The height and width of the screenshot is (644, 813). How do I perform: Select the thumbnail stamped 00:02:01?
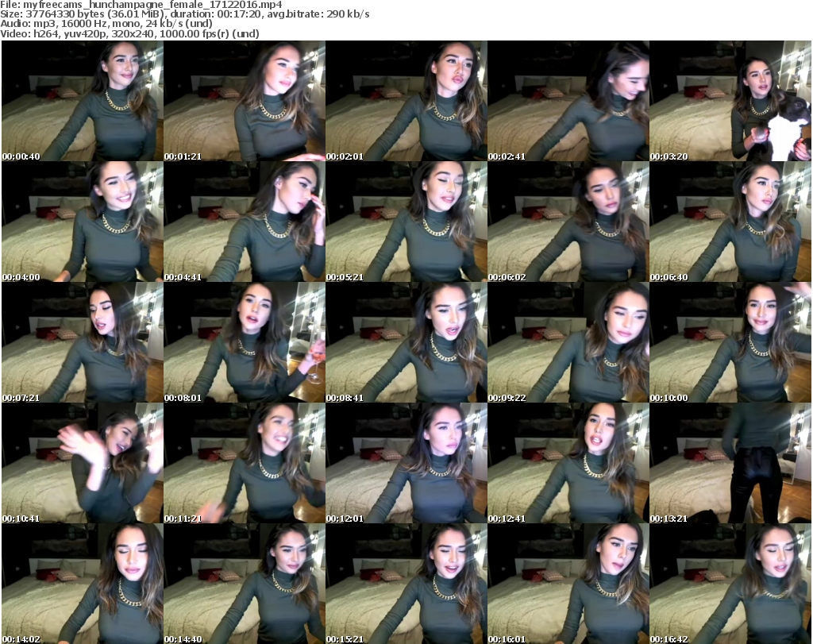pos(406,101)
